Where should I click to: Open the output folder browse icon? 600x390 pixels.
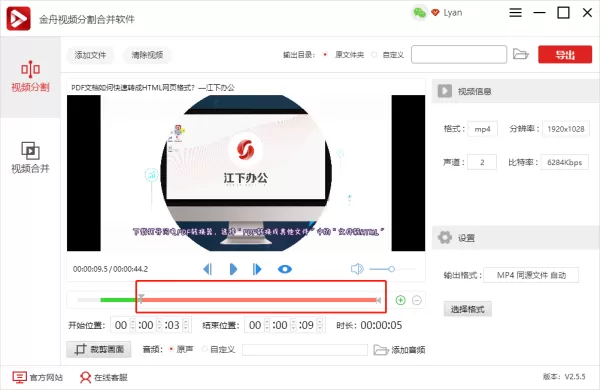click(x=520, y=54)
